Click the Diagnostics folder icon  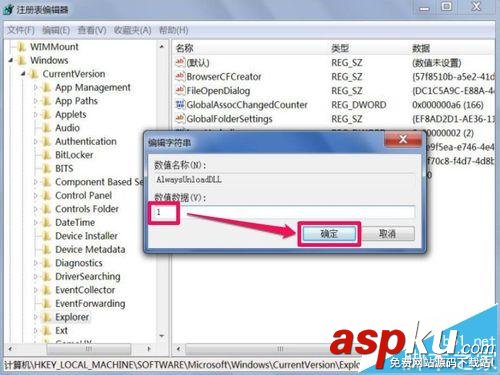(47, 263)
